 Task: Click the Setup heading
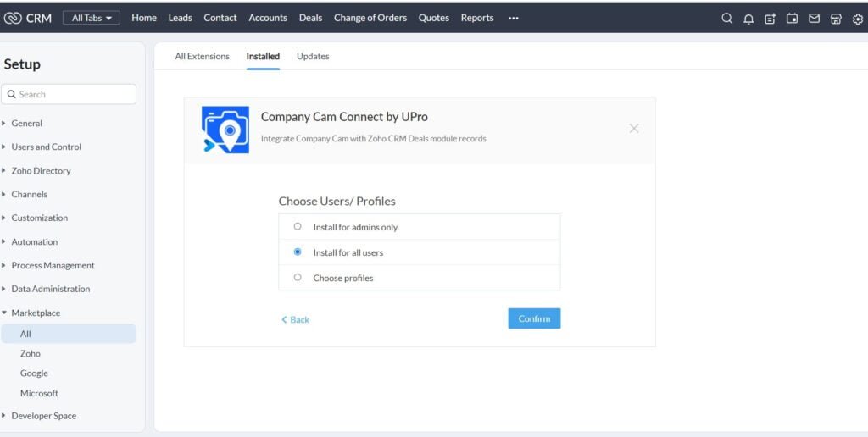click(x=22, y=64)
